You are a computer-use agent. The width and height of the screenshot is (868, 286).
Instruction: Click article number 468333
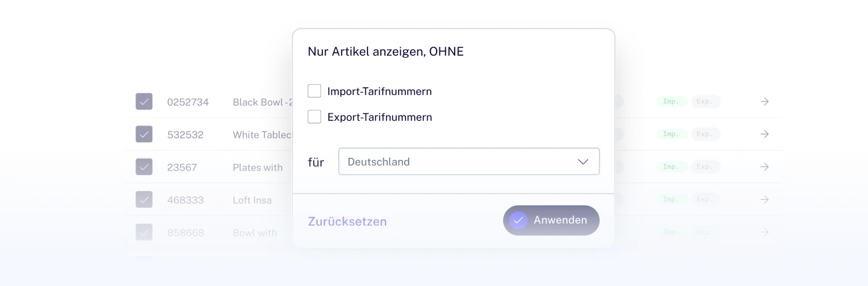coord(185,200)
